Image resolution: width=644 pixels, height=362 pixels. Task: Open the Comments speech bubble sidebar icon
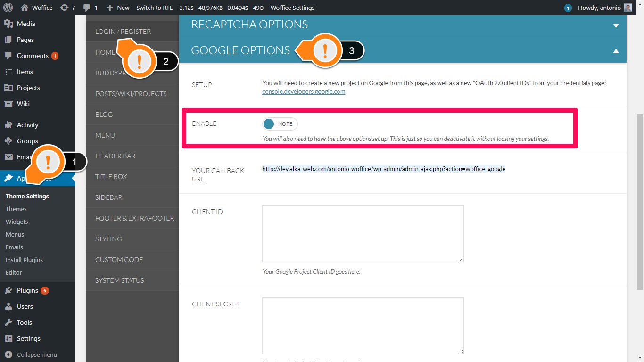pyautogui.click(x=8, y=56)
